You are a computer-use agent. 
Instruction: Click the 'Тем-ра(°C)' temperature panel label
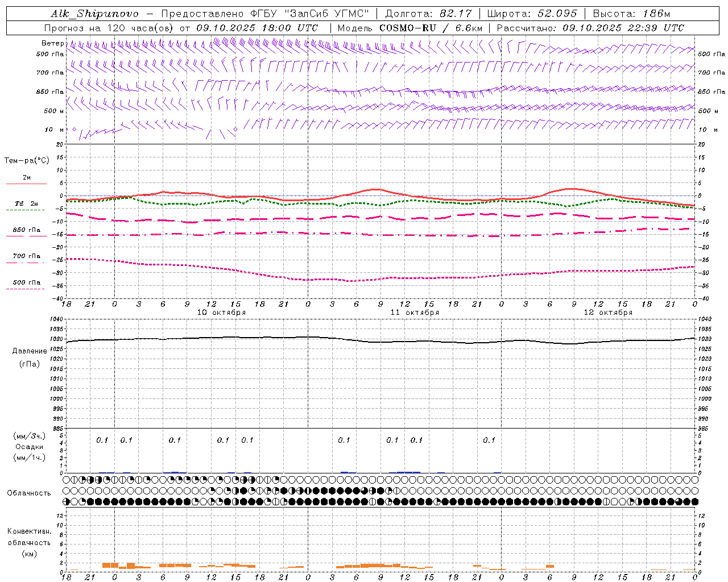(x=27, y=160)
